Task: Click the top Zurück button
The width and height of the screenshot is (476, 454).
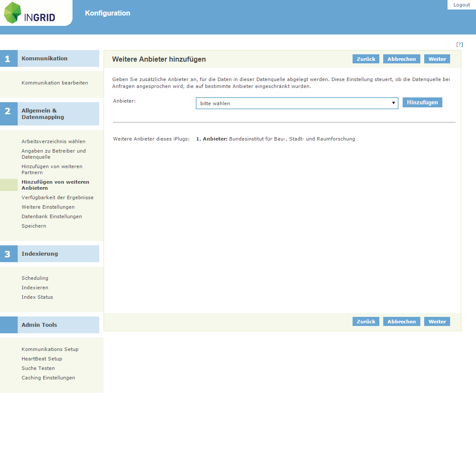Action: (366, 59)
